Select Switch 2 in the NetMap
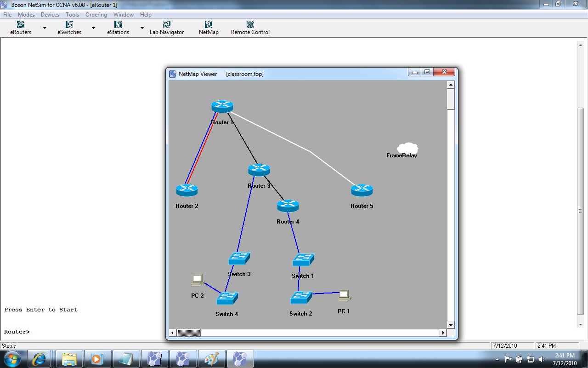Image resolution: width=588 pixels, height=368 pixels. point(301,298)
